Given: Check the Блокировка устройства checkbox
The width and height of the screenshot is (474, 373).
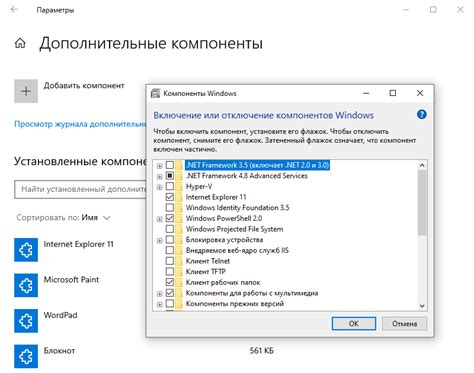Looking at the screenshot, I should (x=170, y=240).
